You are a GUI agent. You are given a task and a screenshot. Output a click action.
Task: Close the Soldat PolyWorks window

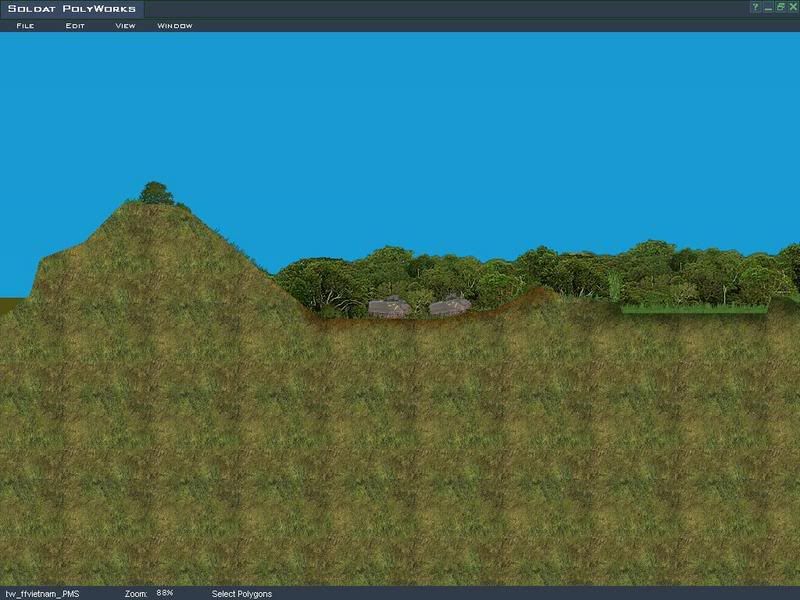tap(793, 7)
